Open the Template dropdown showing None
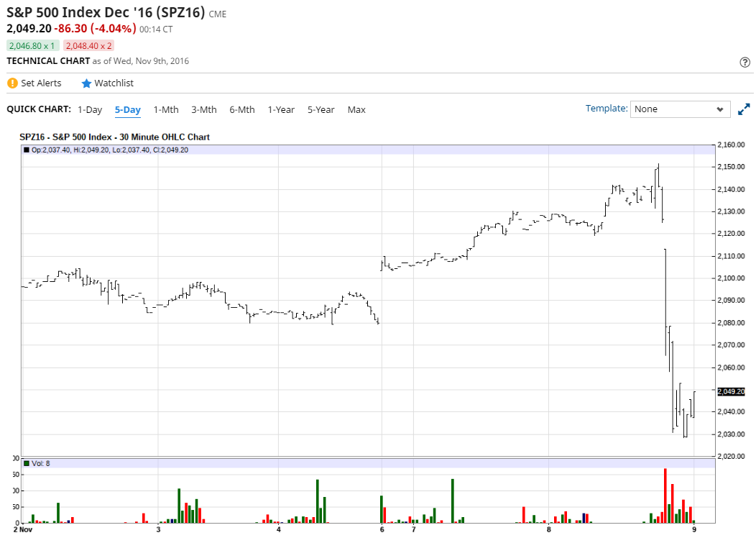This screenshot has height=543, width=756. (x=680, y=109)
